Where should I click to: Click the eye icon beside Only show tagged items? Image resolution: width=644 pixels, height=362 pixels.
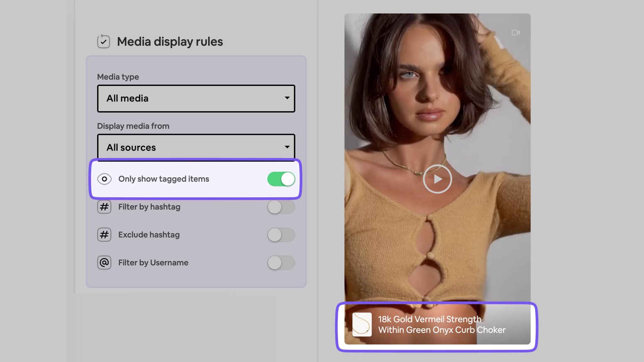(x=104, y=179)
